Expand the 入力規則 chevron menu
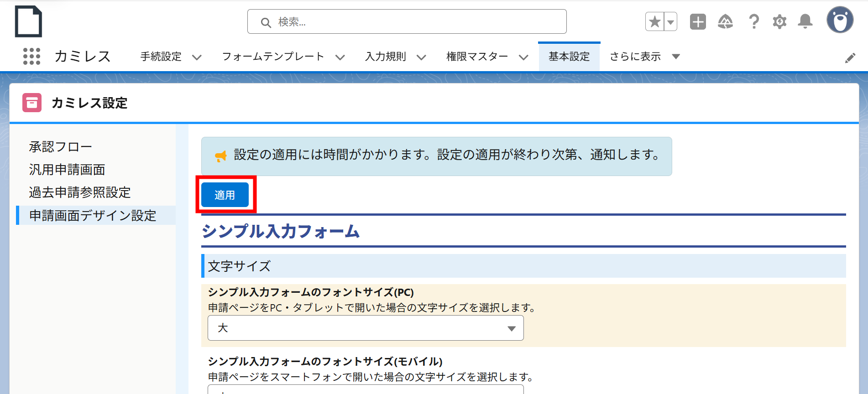The height and width of the screenshot is (394, 868). [x=421, y=57]
